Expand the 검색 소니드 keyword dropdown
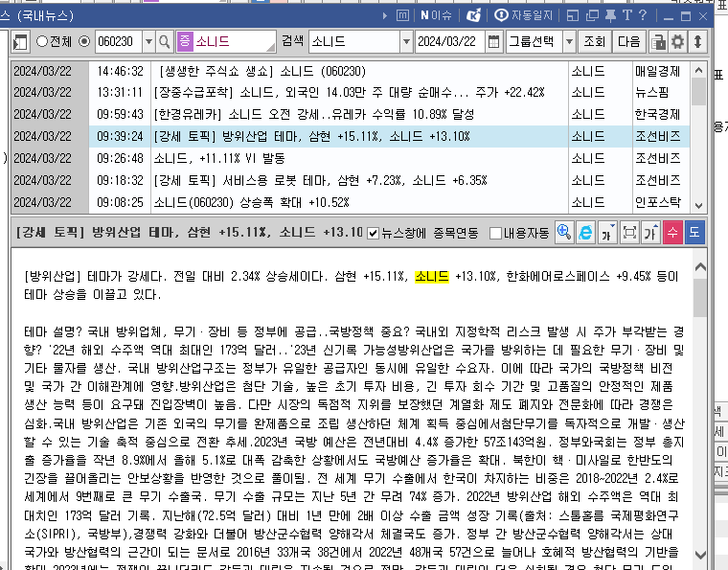Screen dimensions: 728x570 (x=406, y=42)
